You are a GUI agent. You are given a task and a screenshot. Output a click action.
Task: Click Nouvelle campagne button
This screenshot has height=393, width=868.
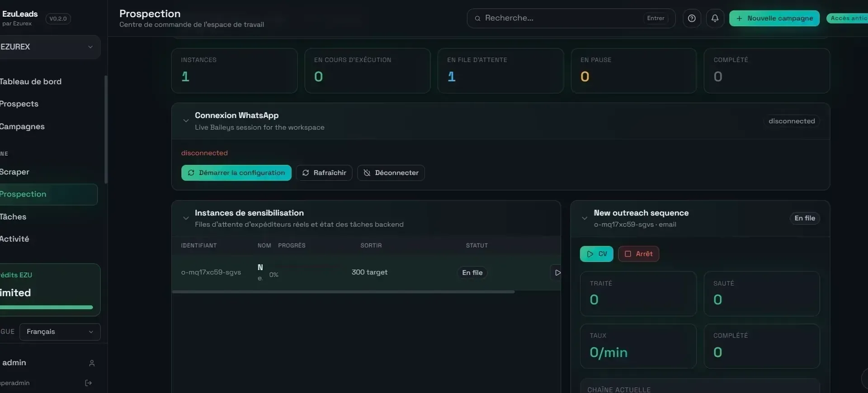pyautogui.click(x=774, y=19)
